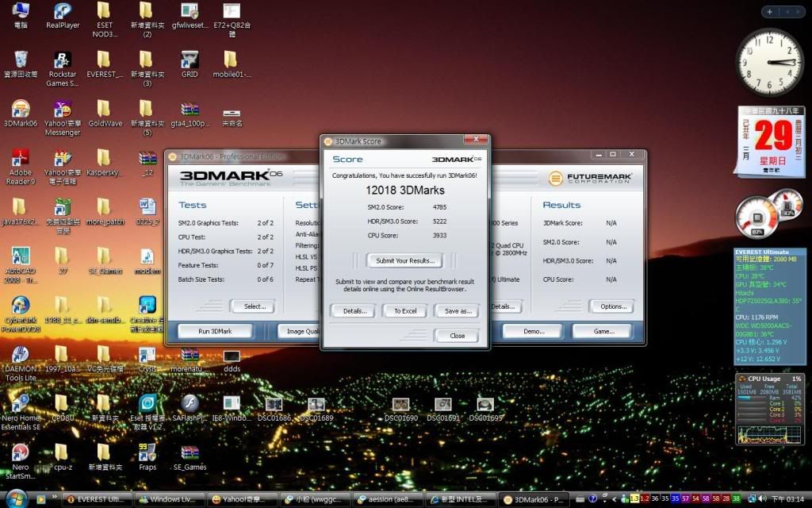Switch to the 新型 INTEL taskbar item
The height and width of the screenshot is (508, 812).
[461, 500]
